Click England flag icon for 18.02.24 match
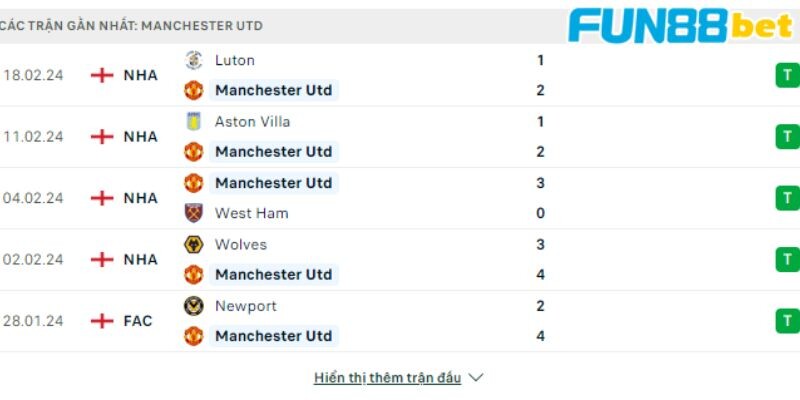This screenshot has width=800, height=400. (x=102, y=76)
